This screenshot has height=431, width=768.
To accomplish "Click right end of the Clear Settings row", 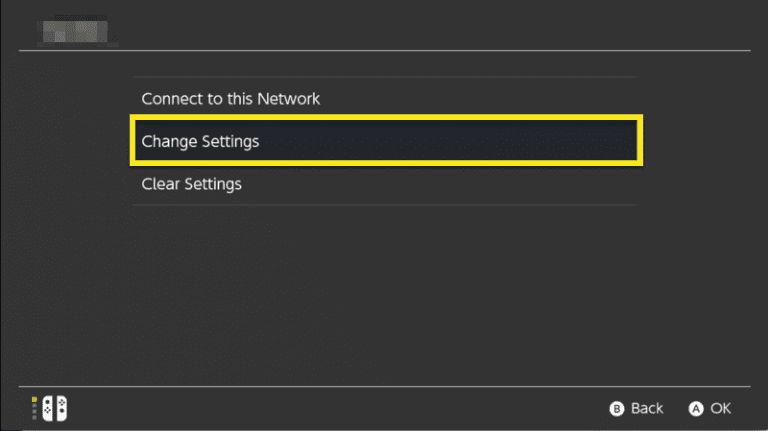I will click(612, 184).
